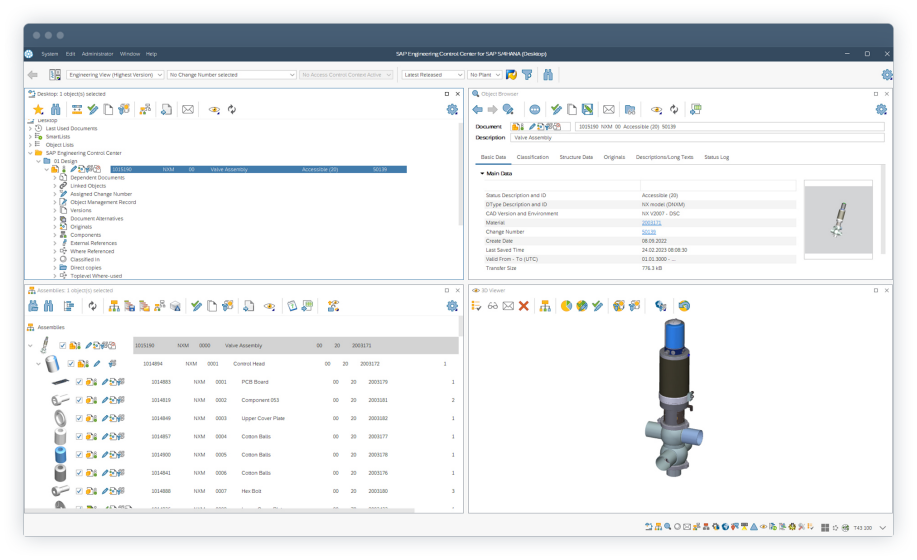Click the binoculars icon in main toolbar
This screenshot has width=917, height=560.
click(548, 75)
